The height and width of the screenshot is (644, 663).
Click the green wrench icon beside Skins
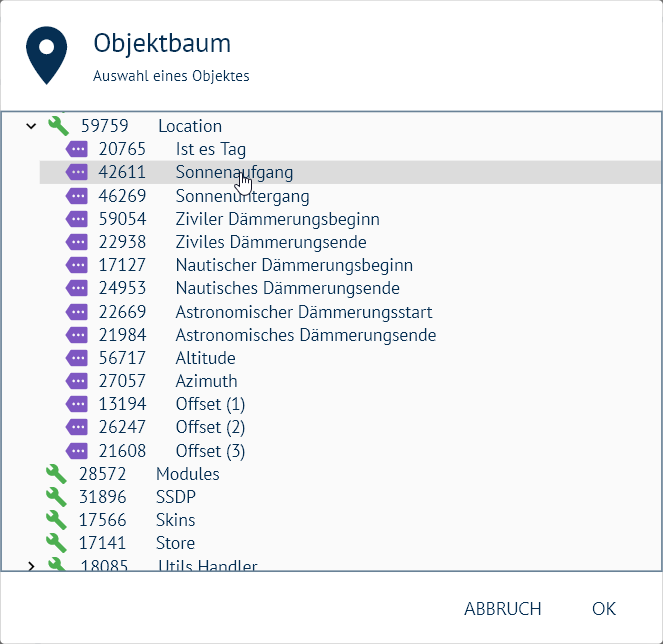tap(57, 520)
